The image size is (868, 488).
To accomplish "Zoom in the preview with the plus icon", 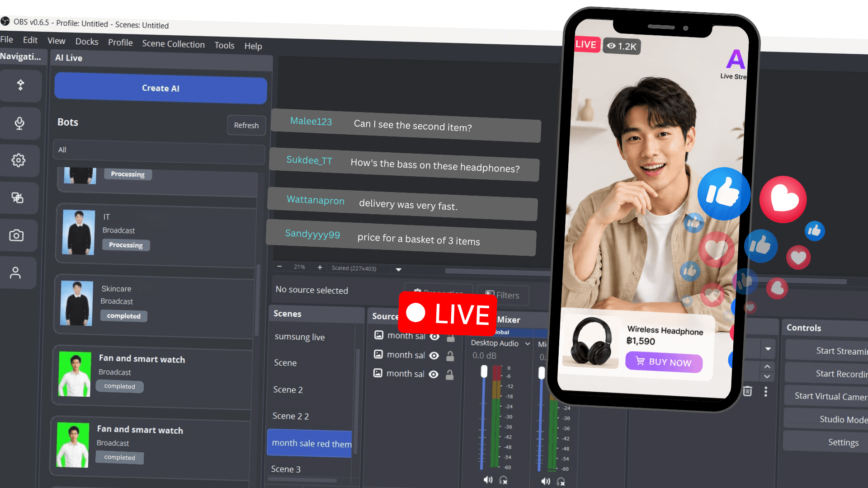I will coord(320,267).
